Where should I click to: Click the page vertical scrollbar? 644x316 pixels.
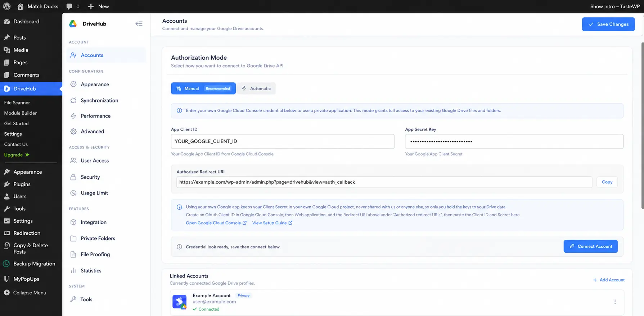point(643,125)
